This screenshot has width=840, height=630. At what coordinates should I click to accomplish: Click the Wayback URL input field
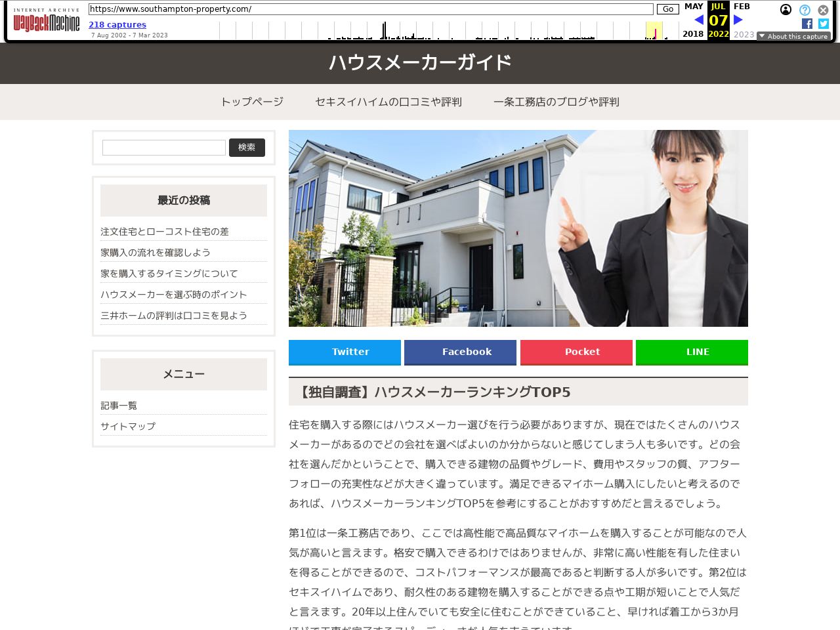pyautogui.click(x=371, y=9)
